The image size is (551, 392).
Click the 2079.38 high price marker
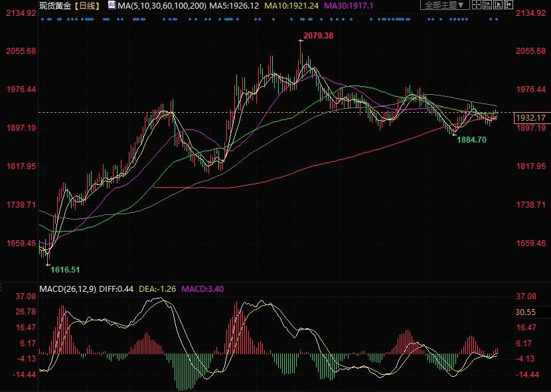point(317,35)
